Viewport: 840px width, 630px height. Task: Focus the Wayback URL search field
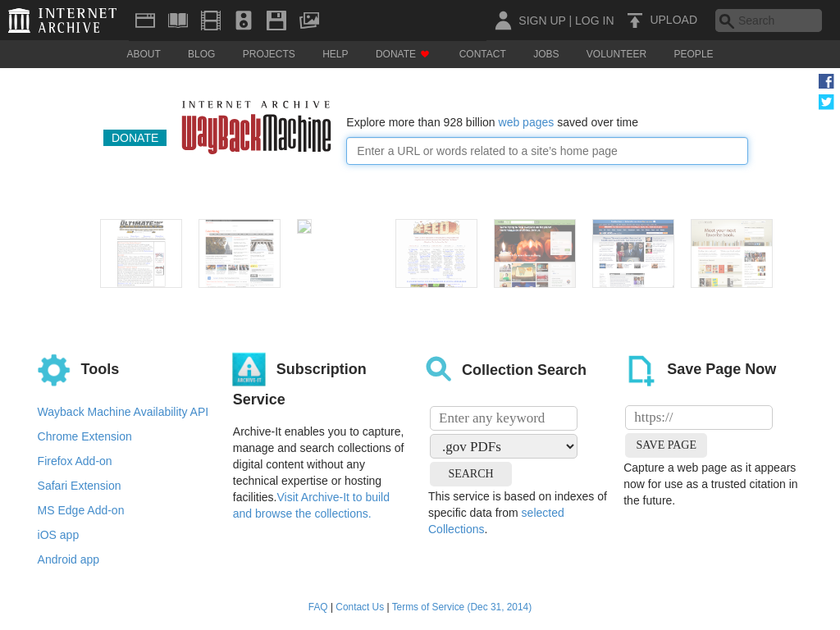[547, 151]
